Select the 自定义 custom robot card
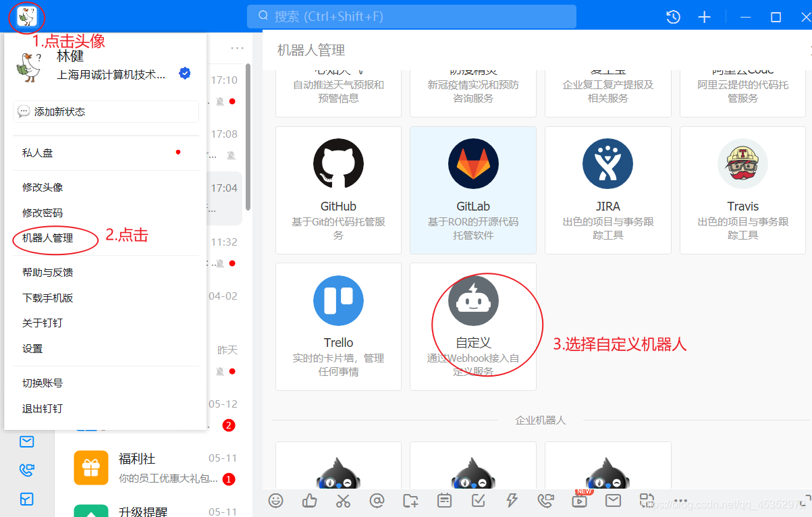Screen dimensions: 812x517 tap(473, 327)
